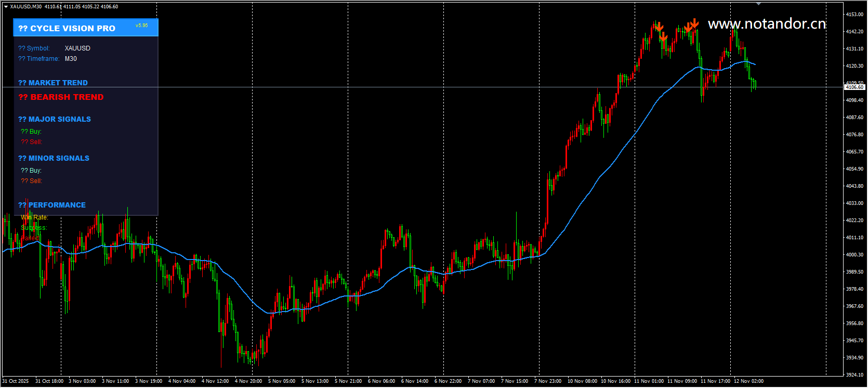Click the red BEARISH TREND status
This screenshot has width=868, height=388.
point(61,97)
